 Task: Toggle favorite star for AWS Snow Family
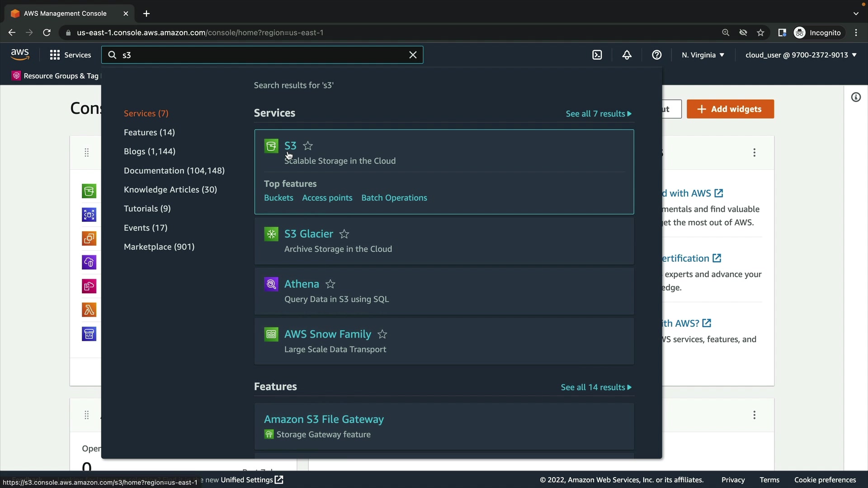[382, 334]
